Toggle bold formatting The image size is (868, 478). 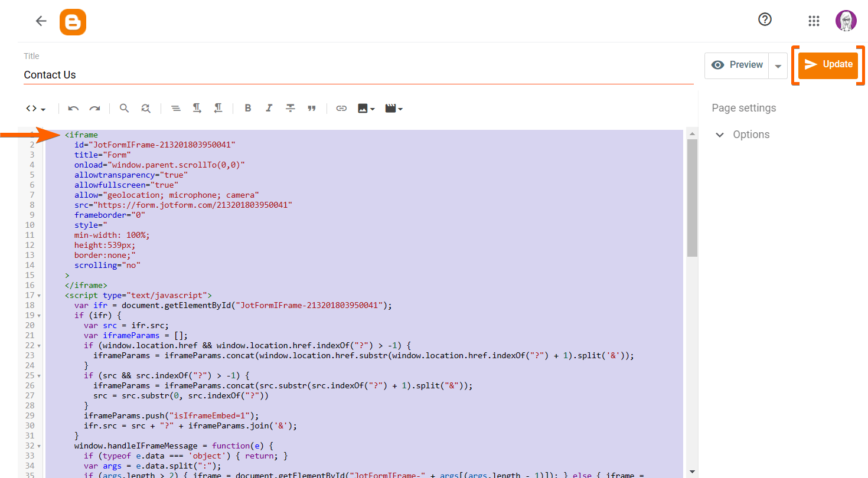click(248, 109)
